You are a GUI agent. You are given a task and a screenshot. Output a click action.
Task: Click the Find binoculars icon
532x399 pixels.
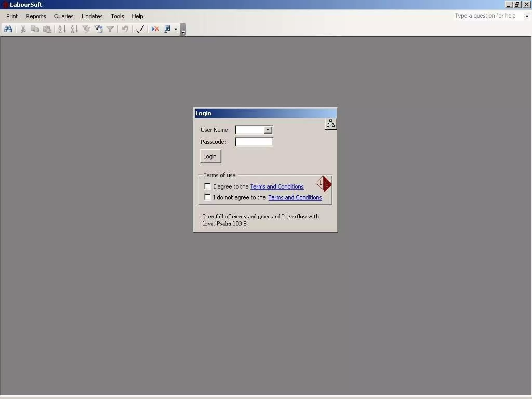pos(8,29)
